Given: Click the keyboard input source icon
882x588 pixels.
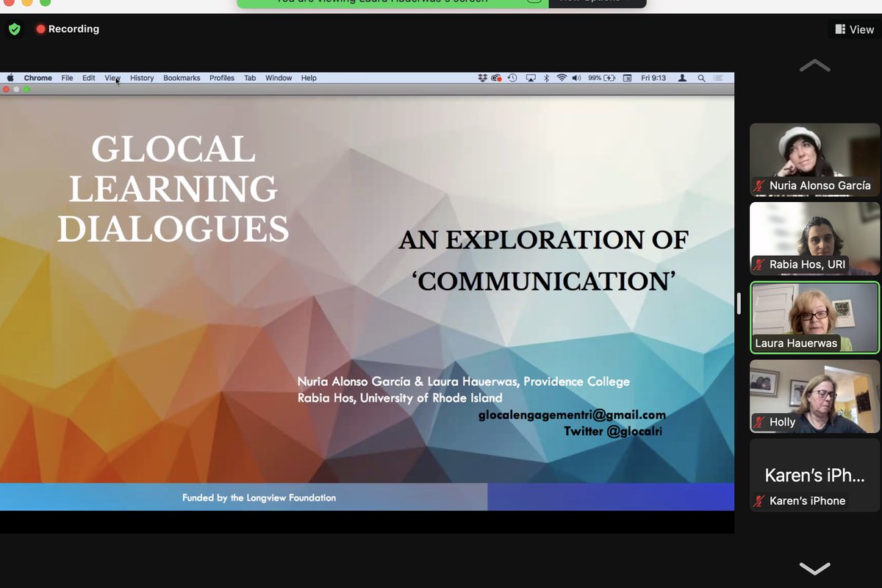Looking at the screenshot, I should (x=628, y=78).
